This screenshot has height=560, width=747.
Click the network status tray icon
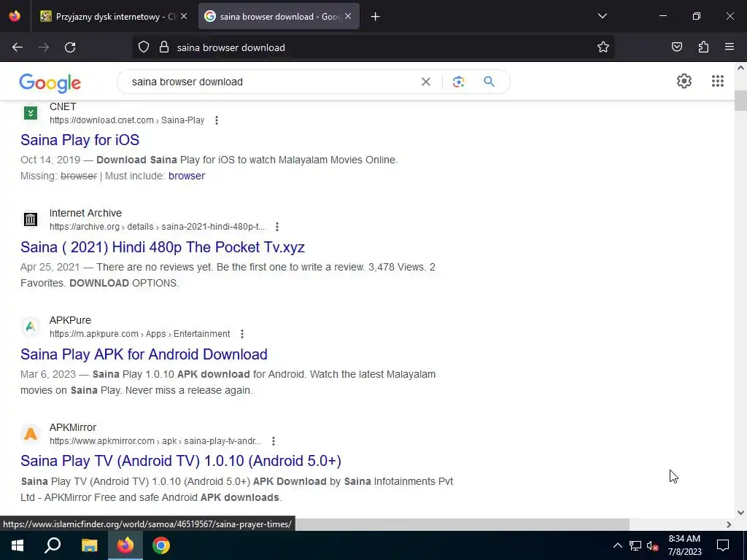point(635,545)
